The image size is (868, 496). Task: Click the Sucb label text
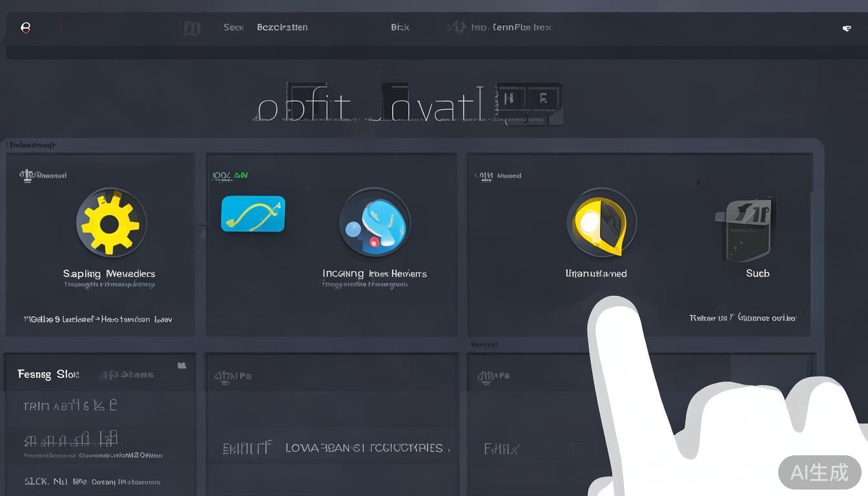coord(758,273)
